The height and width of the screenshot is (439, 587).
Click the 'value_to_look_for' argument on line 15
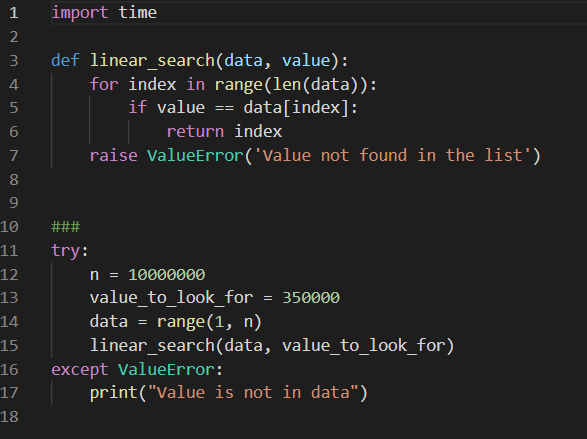pos(364,345)
